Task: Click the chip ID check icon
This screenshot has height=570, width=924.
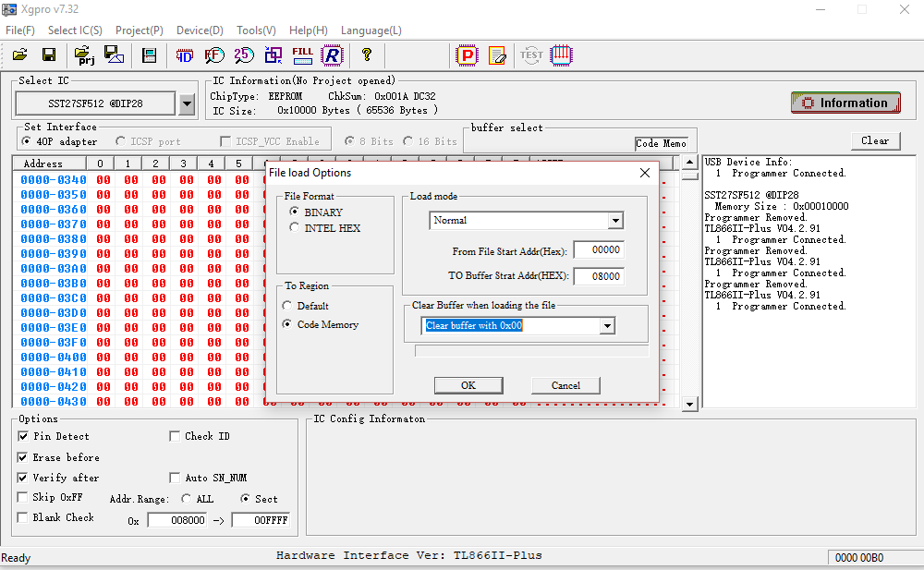Action: 185,55
